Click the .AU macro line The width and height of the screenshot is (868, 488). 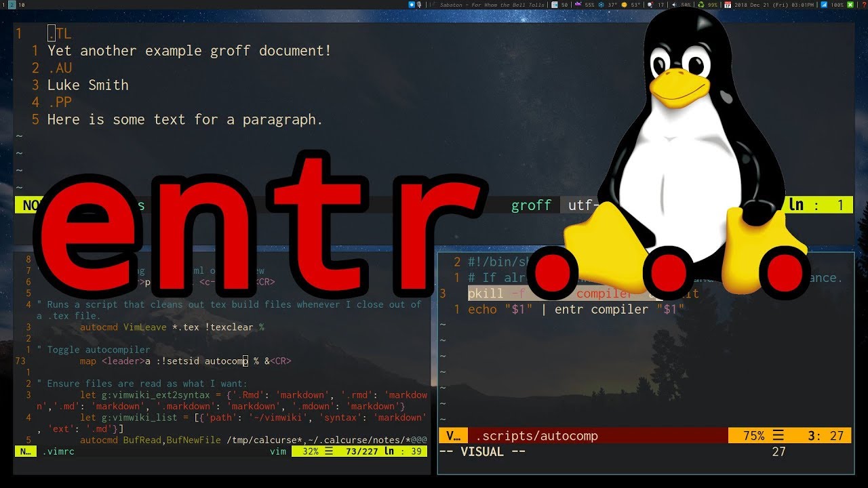coord(59,68)
